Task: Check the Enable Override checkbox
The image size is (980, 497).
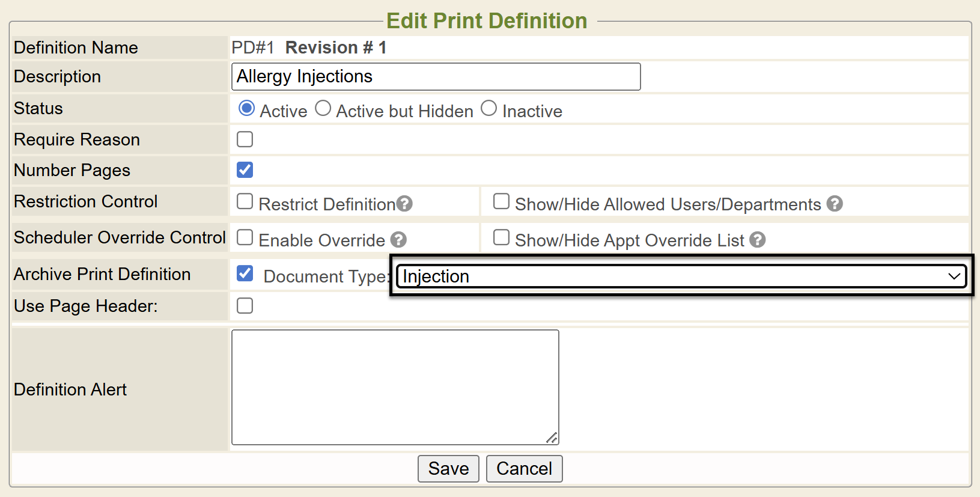Action: pos(245,237)
